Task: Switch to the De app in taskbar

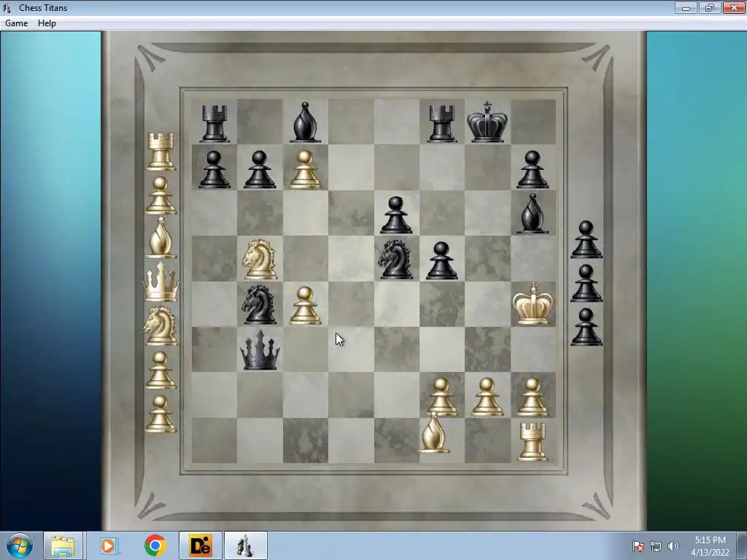Action: [x=201, y=545]
